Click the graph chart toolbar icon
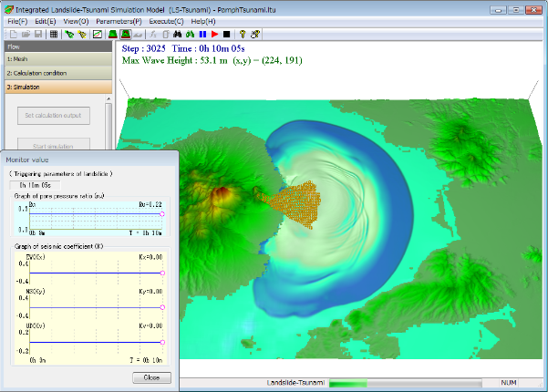Image resolution: width=548 pixels, height=392 pixels. 97,34
